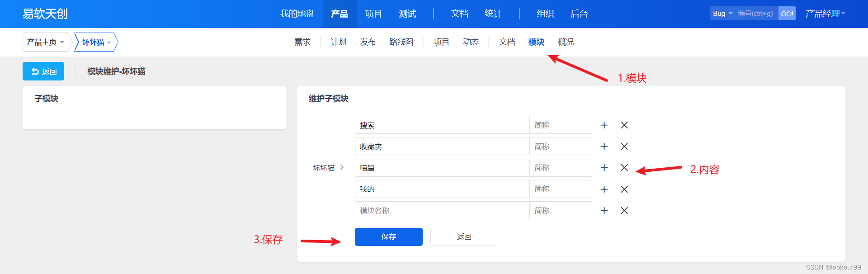Add a row after the 搜索 module
This screenshot has height=274, width=868.
click(604, 125)
